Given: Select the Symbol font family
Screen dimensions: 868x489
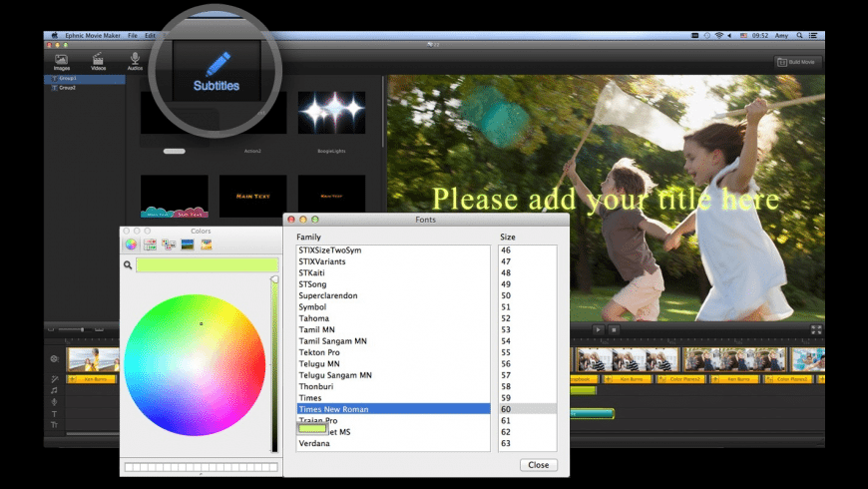Looking at the screenshot, I should [x=393, y=306].
